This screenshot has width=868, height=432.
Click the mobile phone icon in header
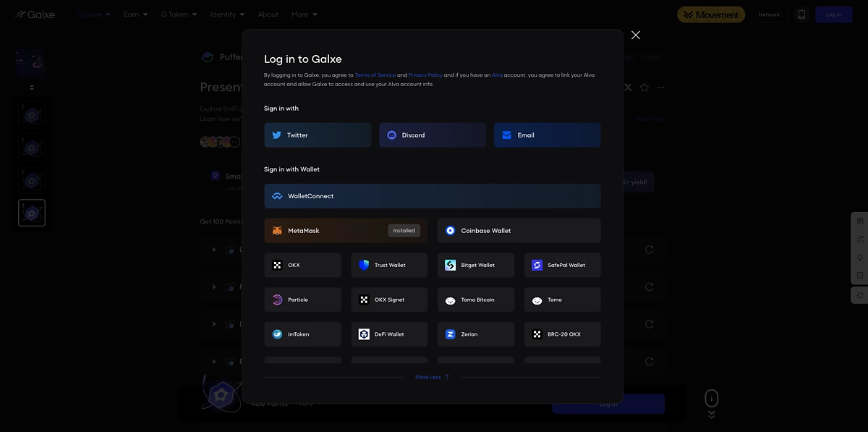(x=801, y=14)
